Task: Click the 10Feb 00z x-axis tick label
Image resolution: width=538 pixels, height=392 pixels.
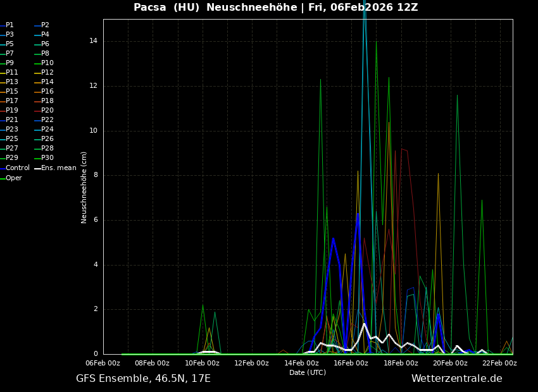Action: (202, 364)
